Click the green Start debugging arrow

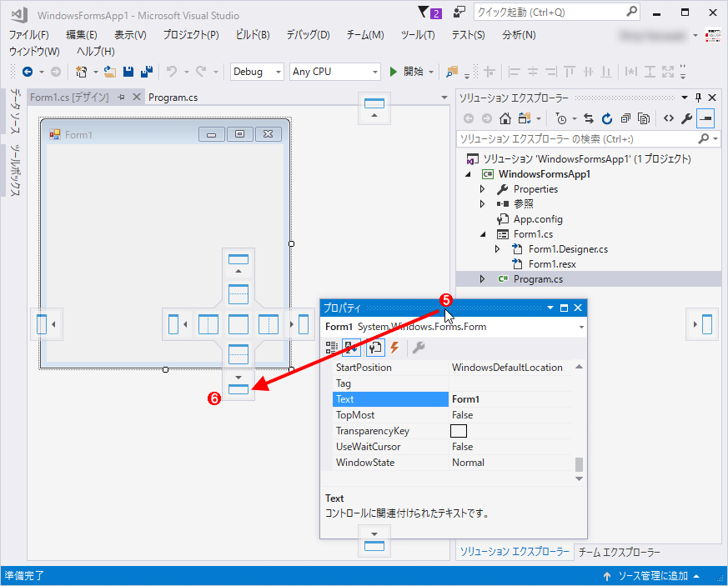click(x=394, y=72)
